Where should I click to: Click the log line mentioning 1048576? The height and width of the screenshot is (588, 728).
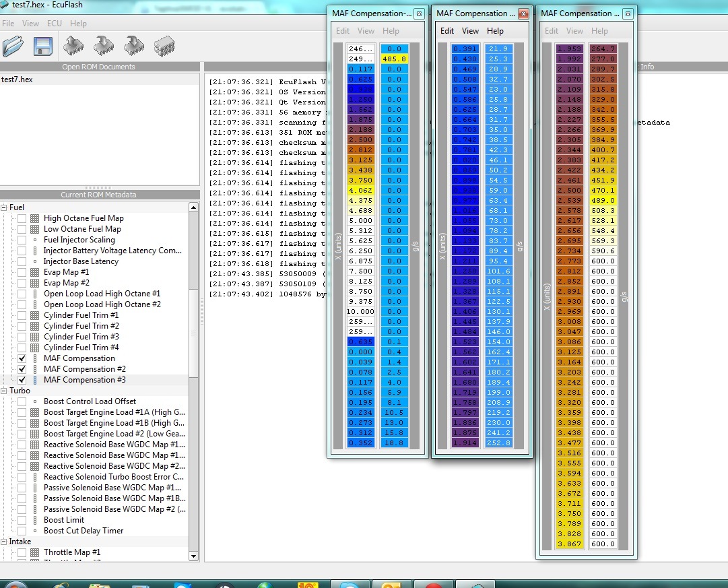267,294
